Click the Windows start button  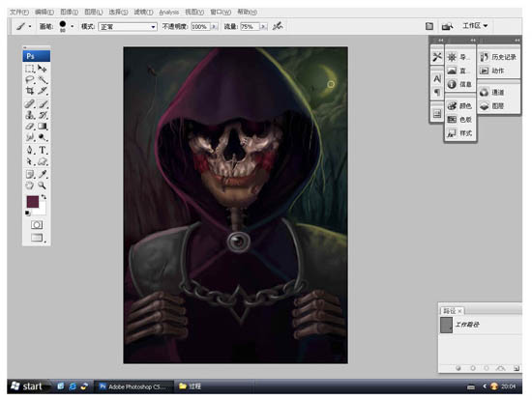(x=27, y=386)
